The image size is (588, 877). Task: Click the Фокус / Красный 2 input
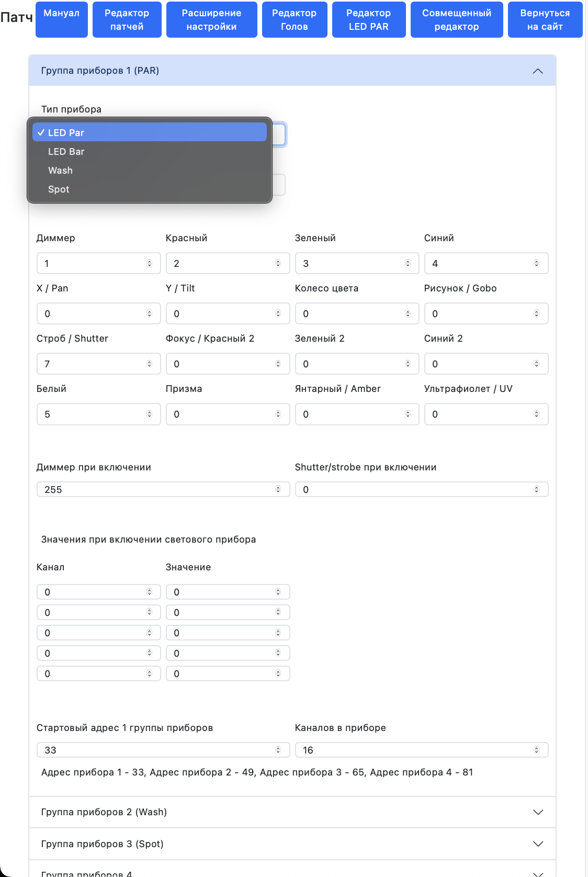[x=228, y=364]
